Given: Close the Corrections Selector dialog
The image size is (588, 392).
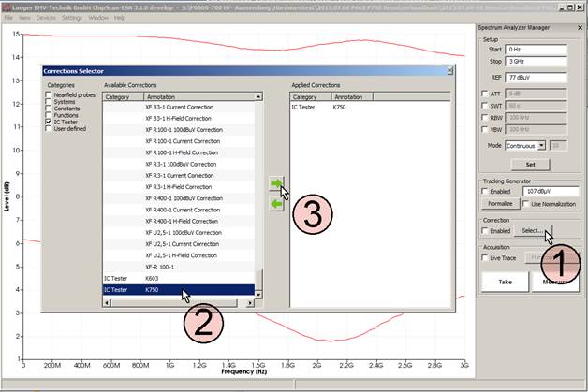Looking at the screenshot, I should pyautogui.click(x=449, y=70).
